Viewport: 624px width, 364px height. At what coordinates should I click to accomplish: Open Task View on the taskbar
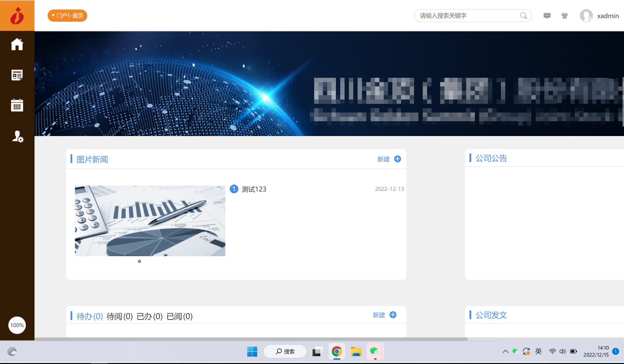(x=317, y=351)
